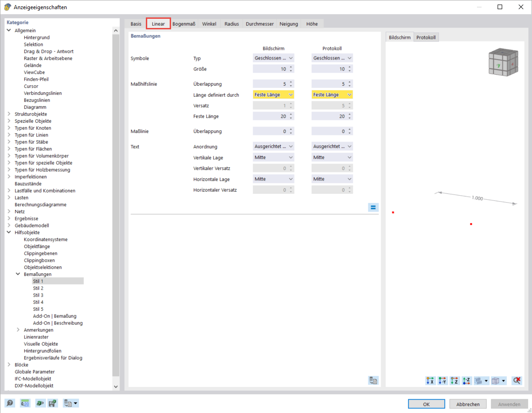This screenshot has height=413, width=532.
Task: Open the Typ dropdown under Bildschirm
Action: tap(273, 58)
